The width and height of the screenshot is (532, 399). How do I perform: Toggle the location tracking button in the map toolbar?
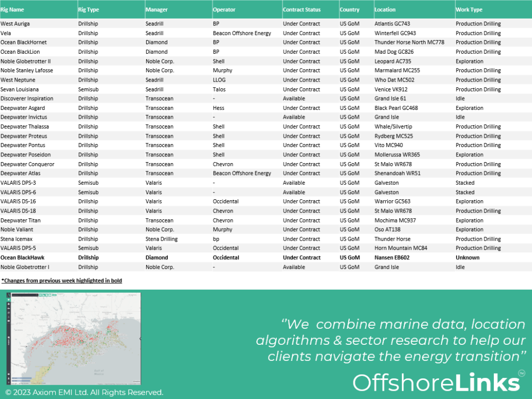pos(46,295)
